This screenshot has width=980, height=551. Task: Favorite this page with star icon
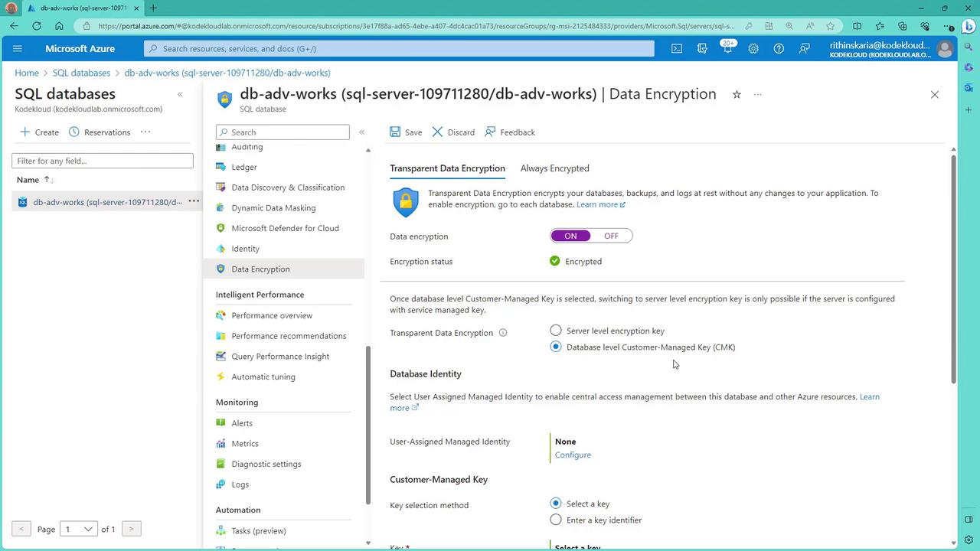click(x=737, y=94)
